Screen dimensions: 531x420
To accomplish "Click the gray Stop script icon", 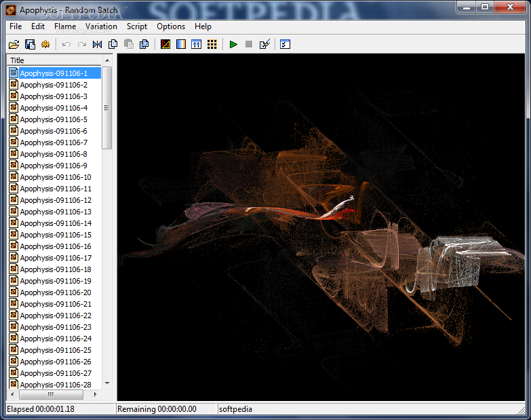I will pos(249,44).
